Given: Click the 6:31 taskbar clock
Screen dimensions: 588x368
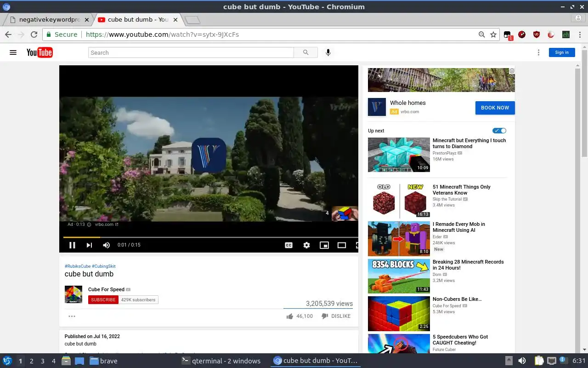Looking at the screenshot, I should [x=579, y=361].
